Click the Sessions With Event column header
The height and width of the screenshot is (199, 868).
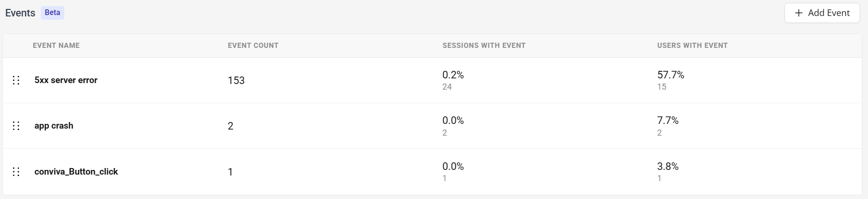pyautogui.click(x=483, y=46)
